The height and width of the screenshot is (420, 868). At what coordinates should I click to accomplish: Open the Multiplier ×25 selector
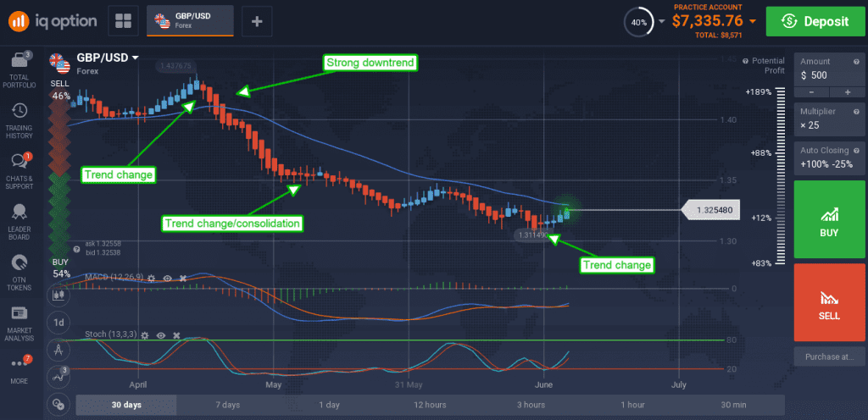[828, 119]
